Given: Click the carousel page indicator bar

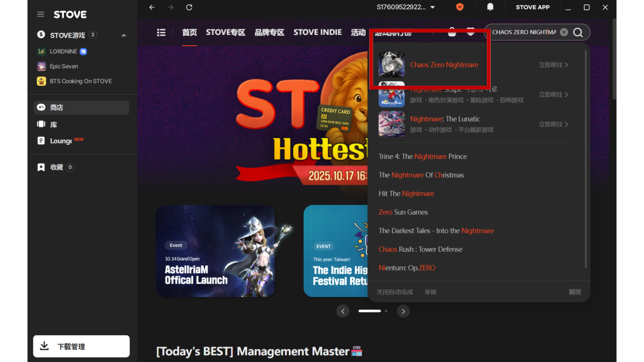Looking at the screenshot, I should tap(370, 311).
